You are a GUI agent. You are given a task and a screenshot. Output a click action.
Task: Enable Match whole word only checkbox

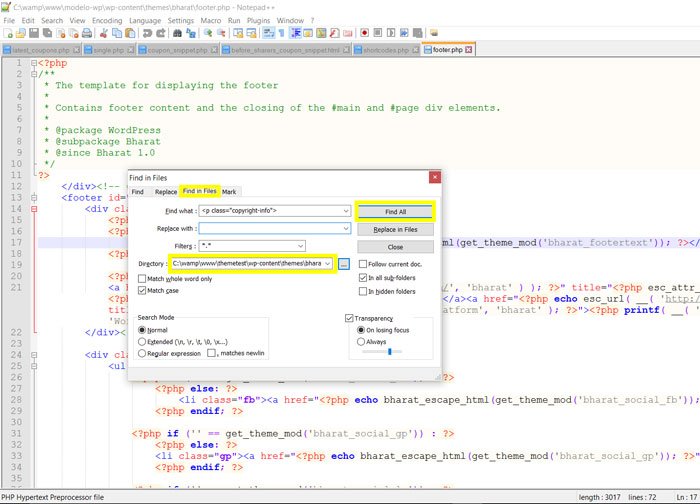click(x=142, y=279)
